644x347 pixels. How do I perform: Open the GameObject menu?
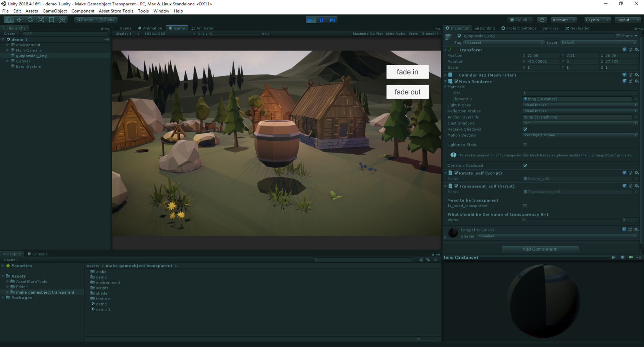54,11
